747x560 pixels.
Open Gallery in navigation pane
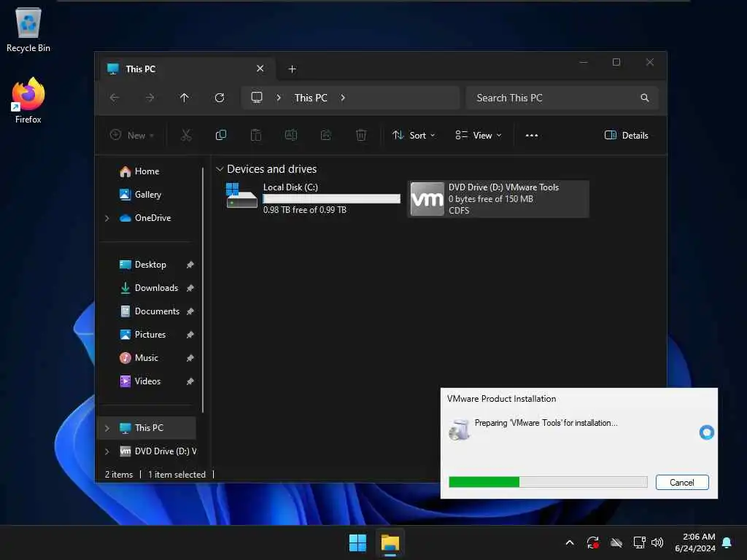point(147,195)
